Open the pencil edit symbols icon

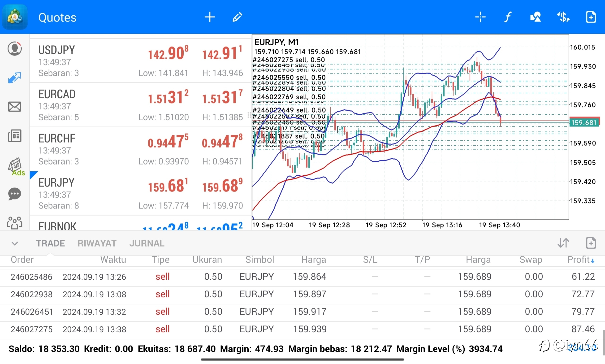pyautogui.click(x=237, y=17)
